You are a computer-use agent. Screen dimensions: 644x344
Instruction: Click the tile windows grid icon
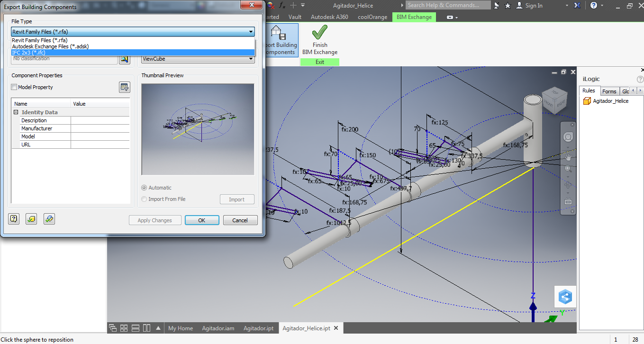pos(124,328)
